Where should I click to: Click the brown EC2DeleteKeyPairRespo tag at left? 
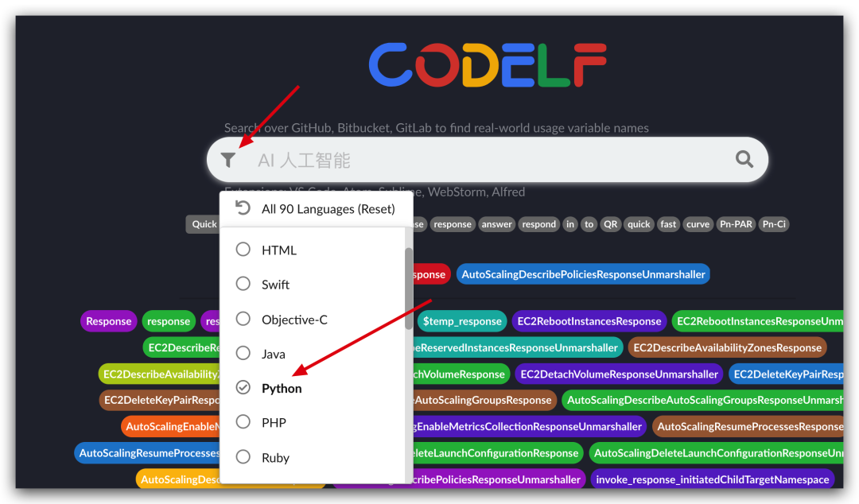click(160, 400)
